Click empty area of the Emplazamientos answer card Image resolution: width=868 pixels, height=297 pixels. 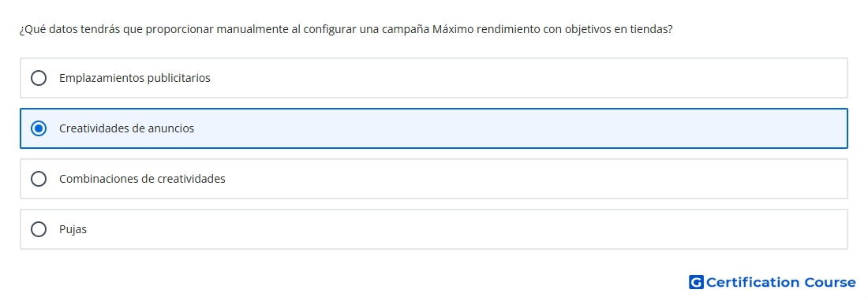526,78
